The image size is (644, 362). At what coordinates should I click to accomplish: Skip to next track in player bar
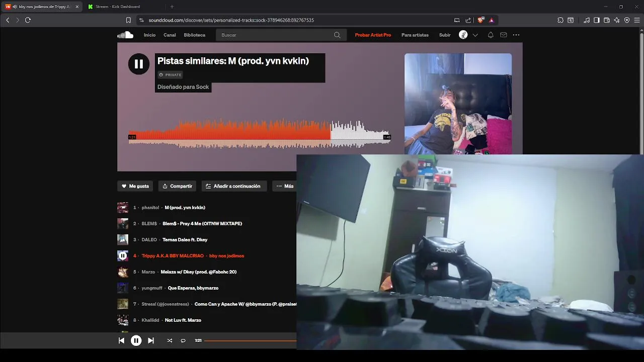[x=150, y=340]
